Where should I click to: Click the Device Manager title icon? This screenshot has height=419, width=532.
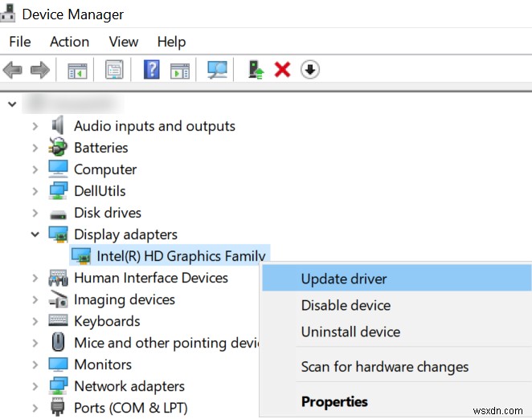pos(7,13)
